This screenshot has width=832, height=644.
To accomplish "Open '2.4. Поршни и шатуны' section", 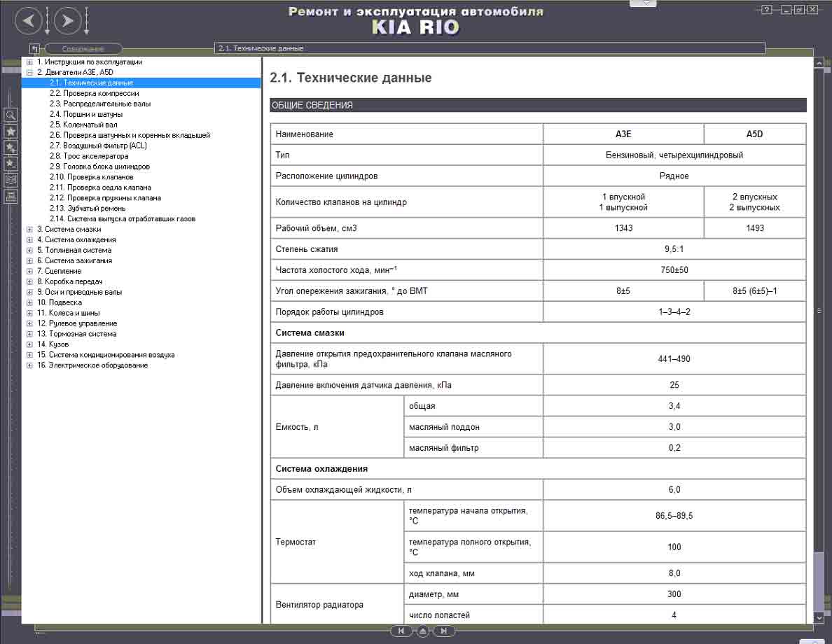I will (86, 114).
